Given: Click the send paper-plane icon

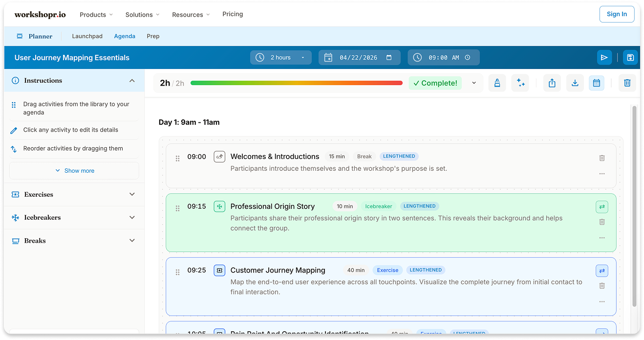Looking at the screenshot, I should (x=604, y=57).
